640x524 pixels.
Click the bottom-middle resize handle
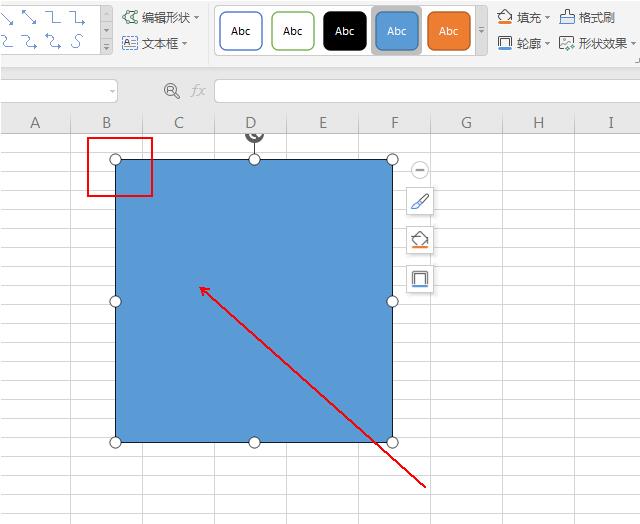(254, 442)
